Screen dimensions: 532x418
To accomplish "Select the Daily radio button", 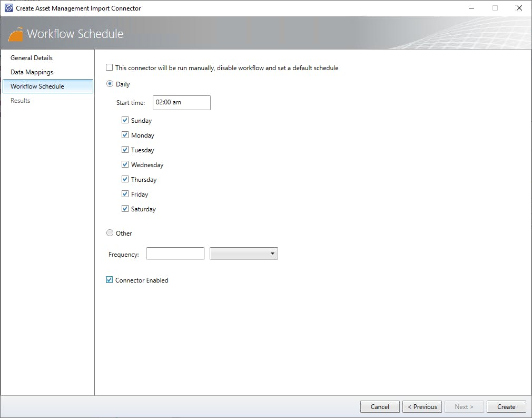I will pos(110,83).
